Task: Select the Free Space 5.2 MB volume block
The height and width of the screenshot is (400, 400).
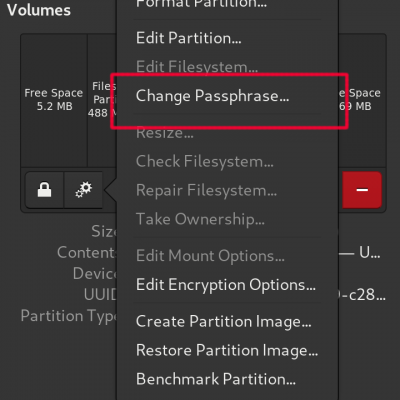Action: pyautogui.click(x=54, y=100)
